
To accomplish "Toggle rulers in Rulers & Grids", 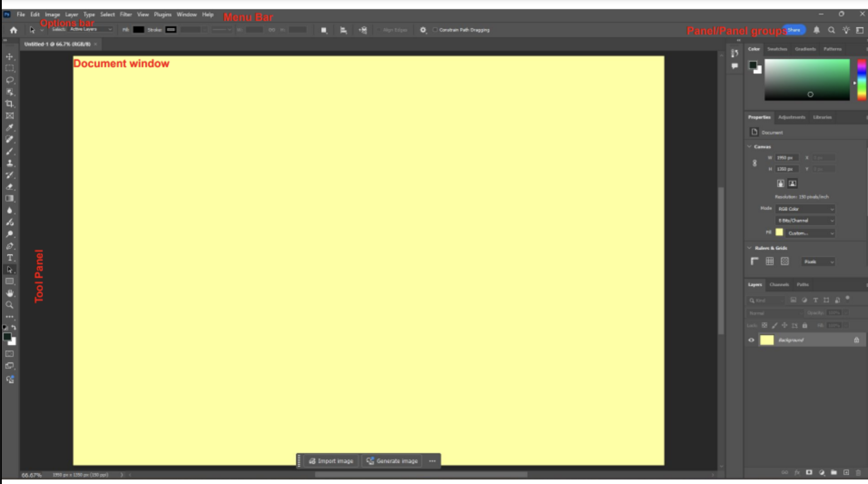I will [x=755, y=262].
